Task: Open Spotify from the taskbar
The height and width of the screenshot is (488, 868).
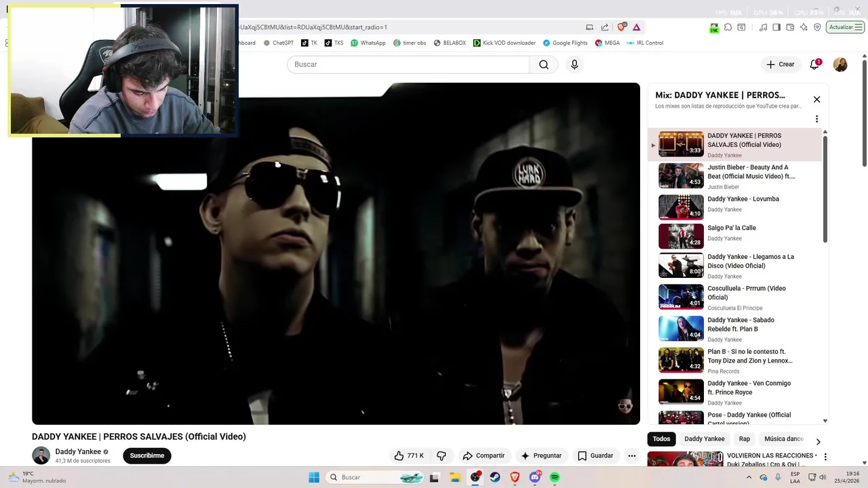Action: pos(555,477)
